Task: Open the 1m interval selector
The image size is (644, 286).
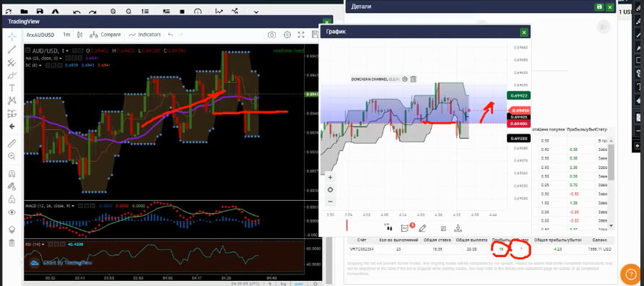Action: click(66, 35)
